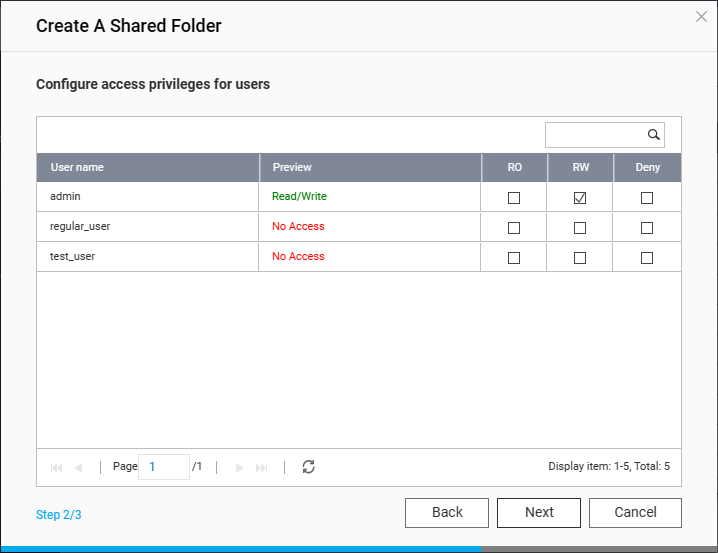
Task: Enable RO for regular_user
Action: (x=514, y=228)
